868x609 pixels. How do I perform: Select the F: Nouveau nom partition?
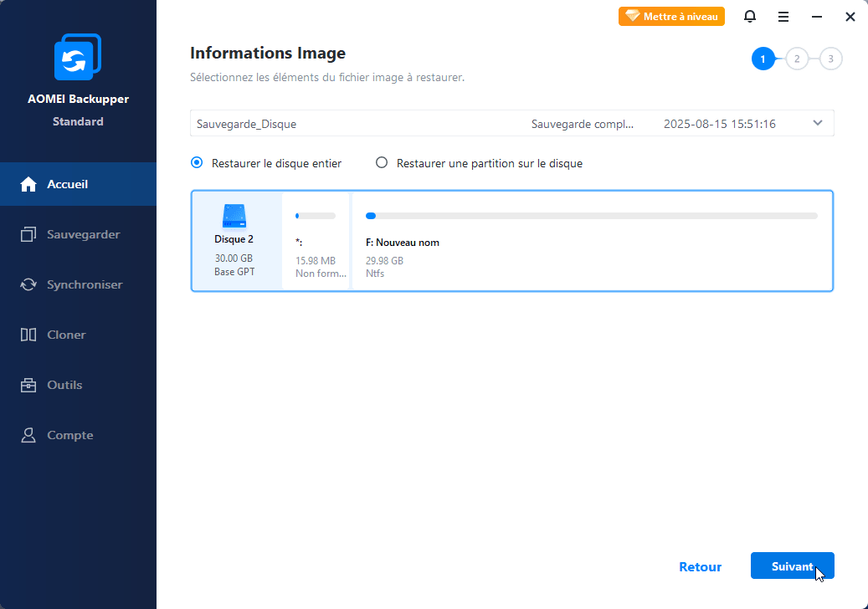(x=592, y=241)
